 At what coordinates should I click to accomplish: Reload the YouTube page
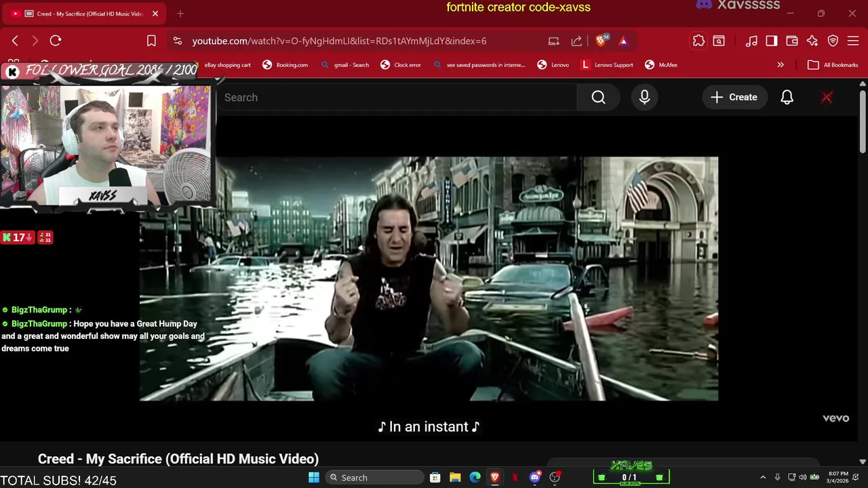tap(56, 41)
